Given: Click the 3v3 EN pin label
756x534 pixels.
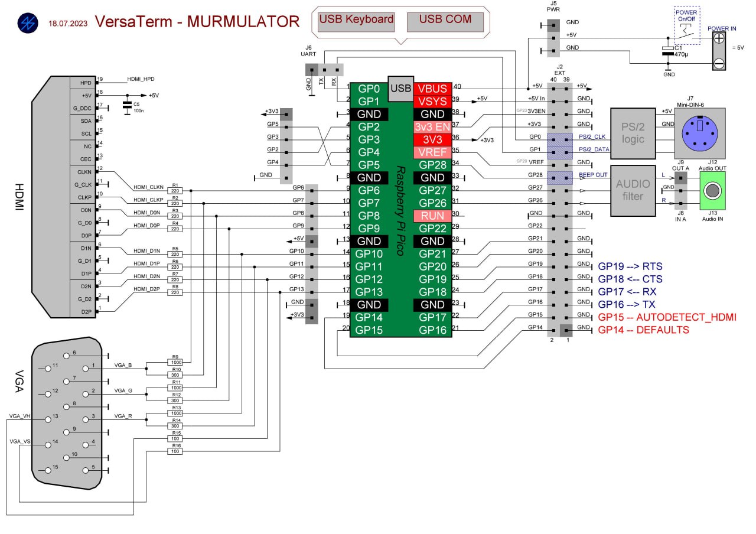Looking at the screenshot, I should pyautogui.click(x=432, y=126).
